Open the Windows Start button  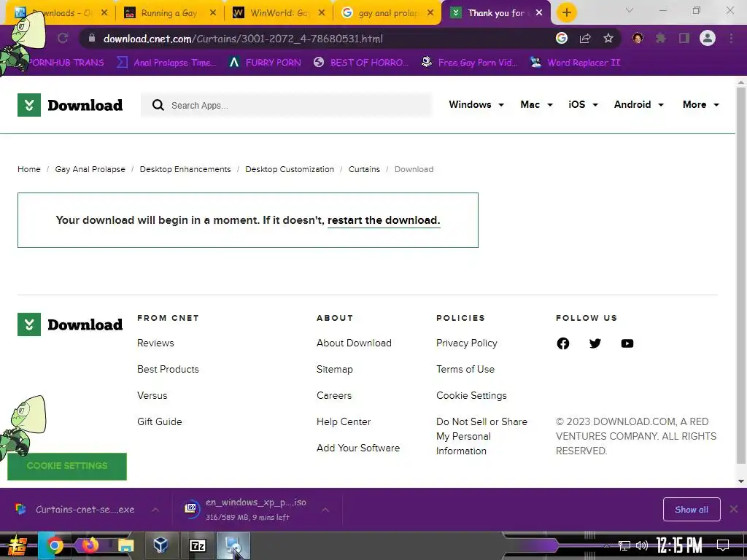17,545
